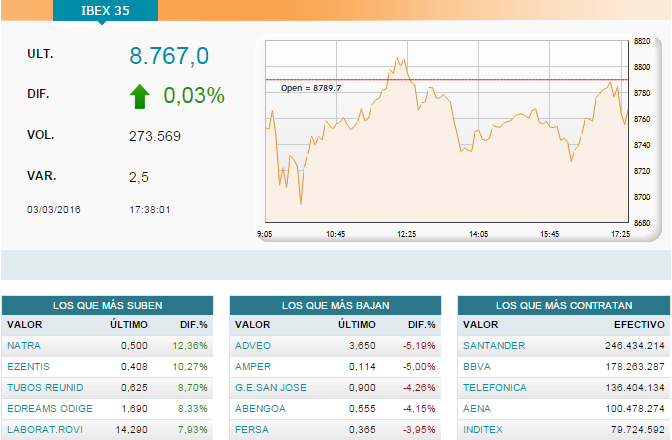
Task: Open EZENTIS stock link
Action: (28, 366)
